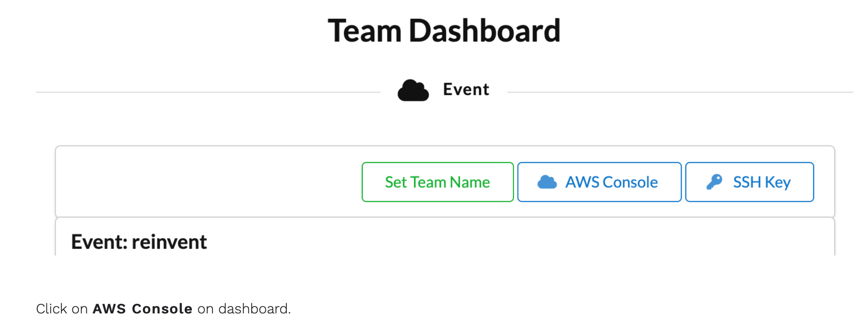Click the divider line right of Event header

point(680,92)
